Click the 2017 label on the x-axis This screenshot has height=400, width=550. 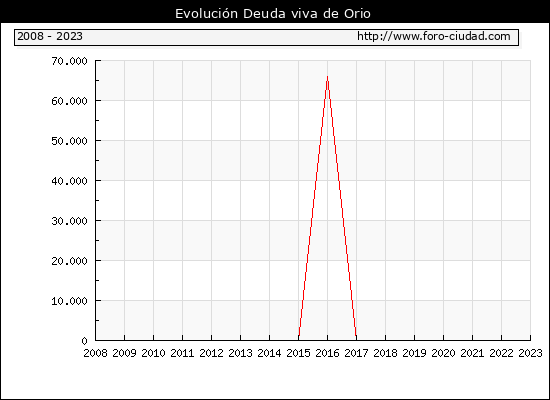(356, 353)
